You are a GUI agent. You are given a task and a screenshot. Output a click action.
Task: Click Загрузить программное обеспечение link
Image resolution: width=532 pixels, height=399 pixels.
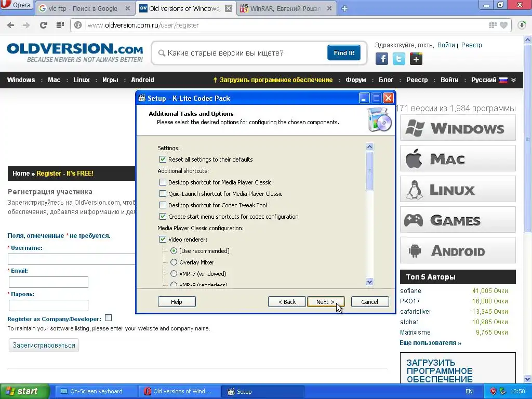pos(272,80)
